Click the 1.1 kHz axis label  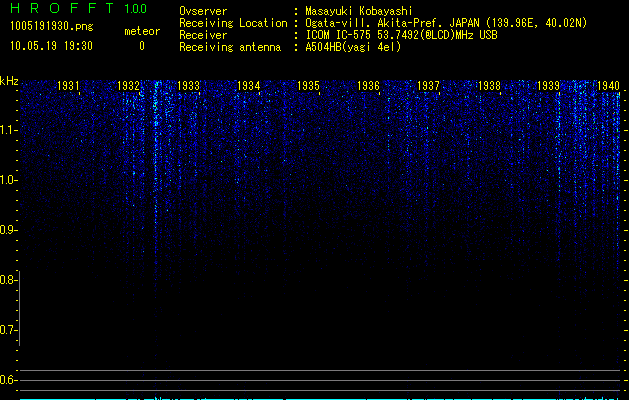(8, 130)
